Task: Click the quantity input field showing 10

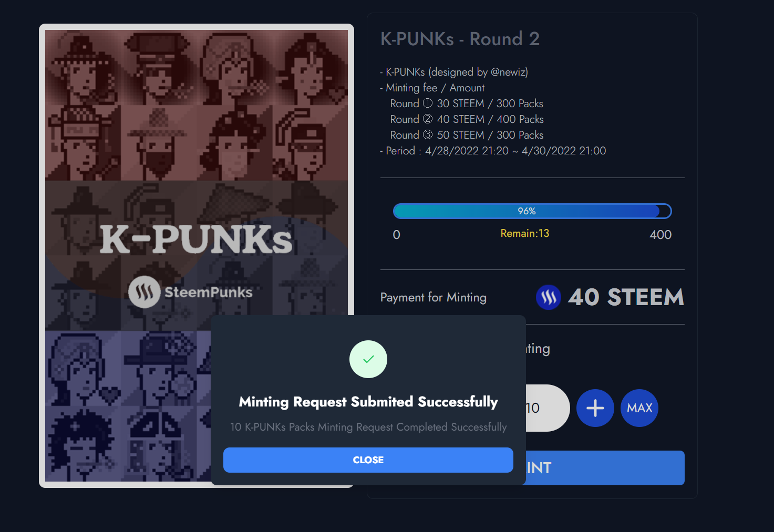Action: click(x=548, y=408)
